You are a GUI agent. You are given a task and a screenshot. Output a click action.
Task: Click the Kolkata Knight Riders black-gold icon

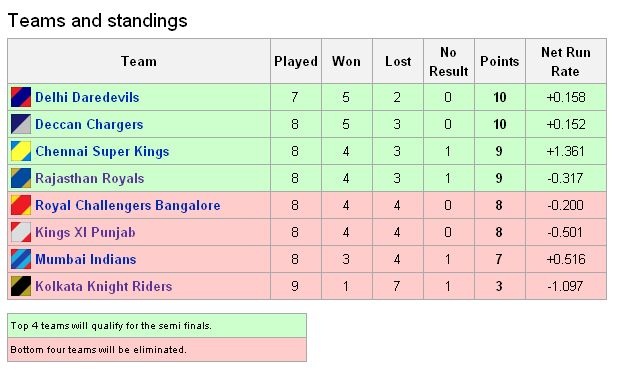[x=21, y=286]
